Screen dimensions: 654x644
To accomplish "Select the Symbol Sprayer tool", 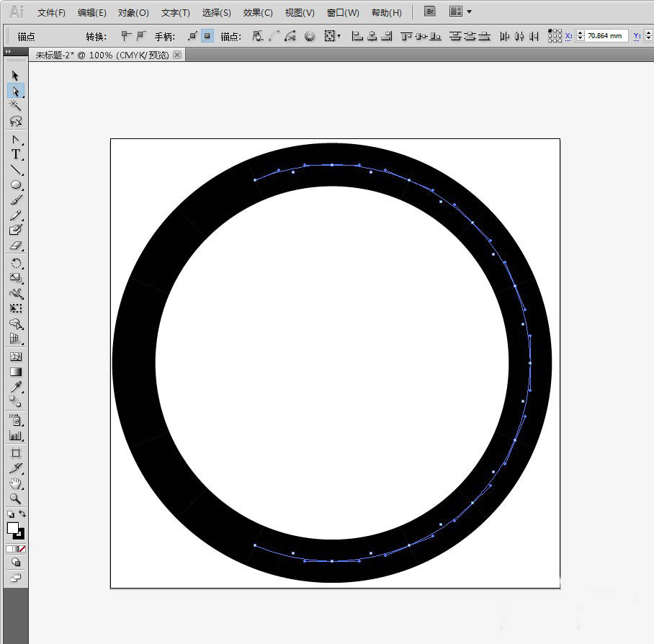I will pos(15,420).
